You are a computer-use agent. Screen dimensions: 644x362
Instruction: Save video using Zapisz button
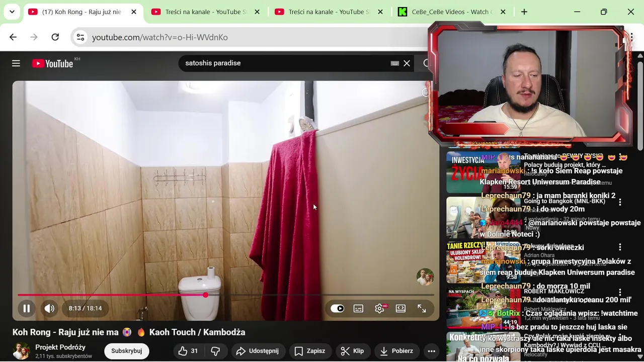(x=310, y=351)
